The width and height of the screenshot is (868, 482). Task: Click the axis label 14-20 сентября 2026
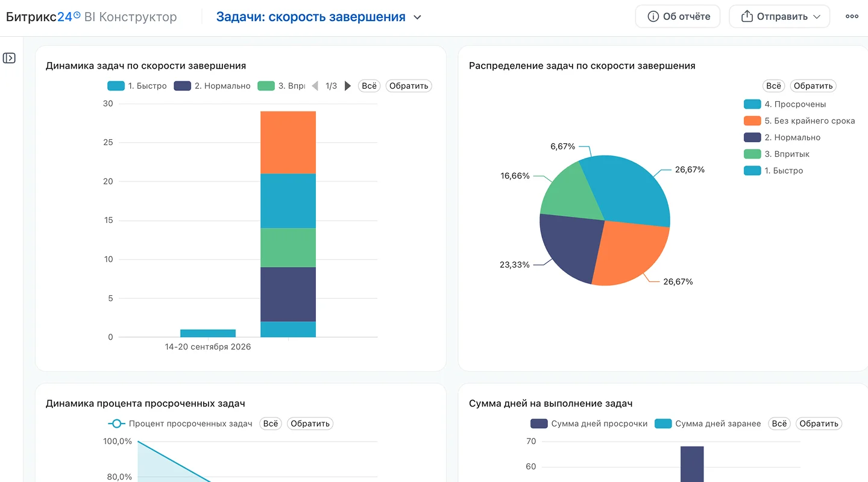coord(208,347)
